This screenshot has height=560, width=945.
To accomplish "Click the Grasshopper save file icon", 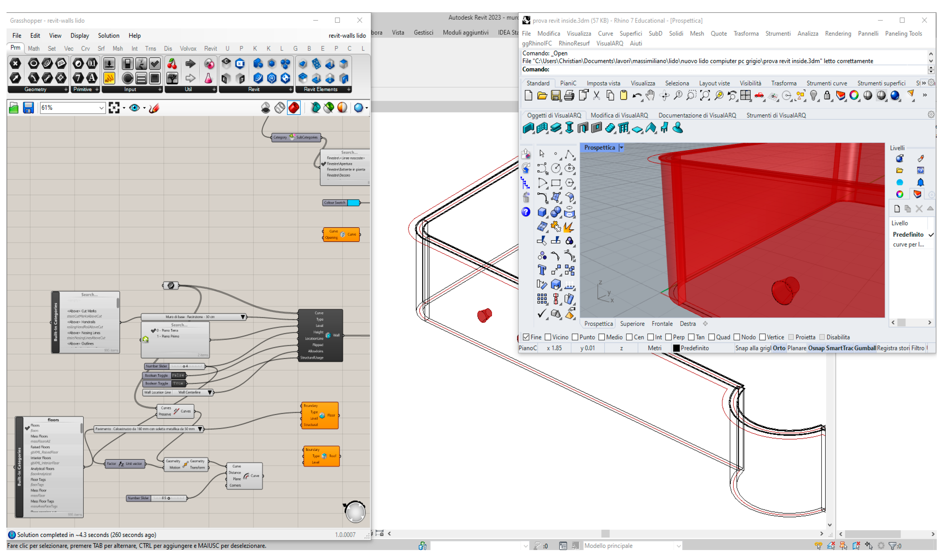I will 28,108.
